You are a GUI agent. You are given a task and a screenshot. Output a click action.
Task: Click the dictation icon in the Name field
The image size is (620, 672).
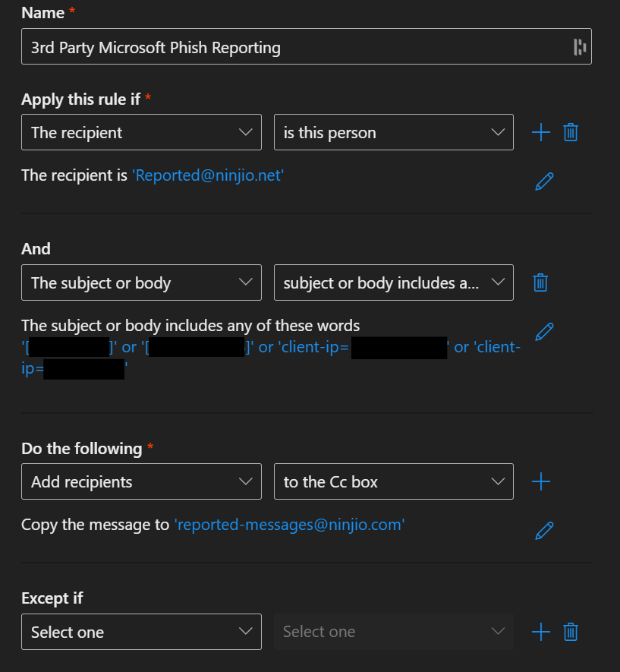579,46
